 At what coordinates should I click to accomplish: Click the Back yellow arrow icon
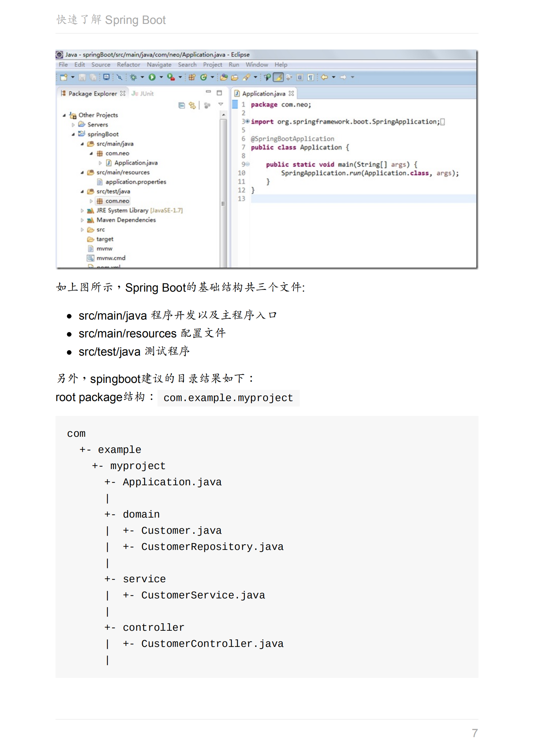point(324,77)
